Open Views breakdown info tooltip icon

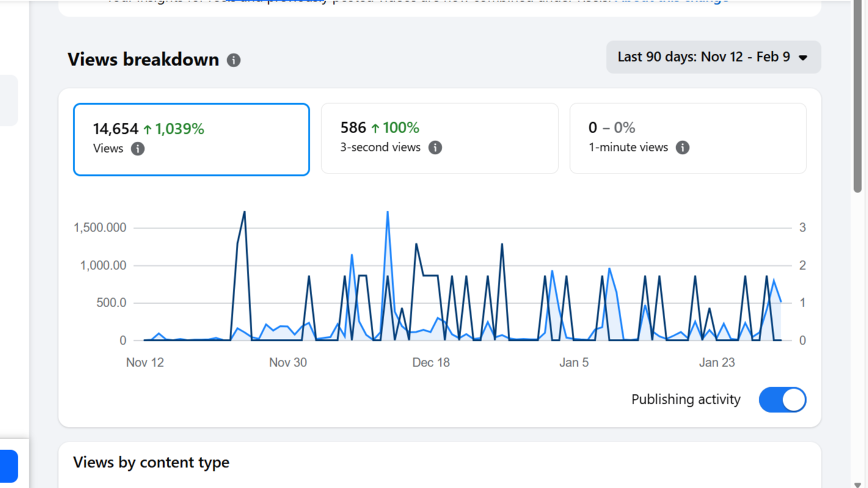pyautogui.click(x=233, y=60)
